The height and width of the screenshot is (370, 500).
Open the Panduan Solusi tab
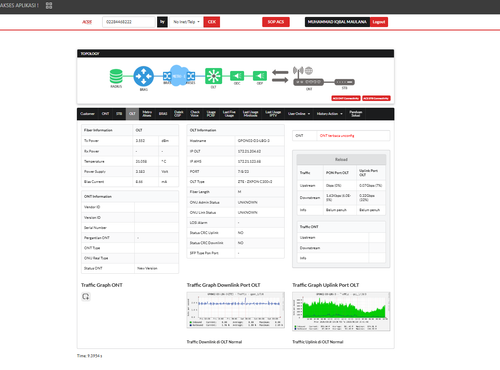356,114
